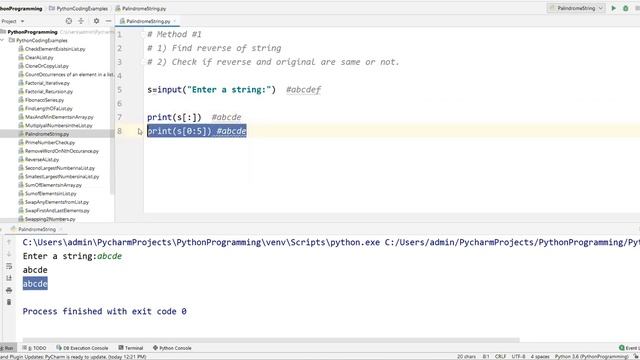Screen dimensions: 640x360
Task: Open MaxAndMinElementsinArray.py file
Action: 59,117
